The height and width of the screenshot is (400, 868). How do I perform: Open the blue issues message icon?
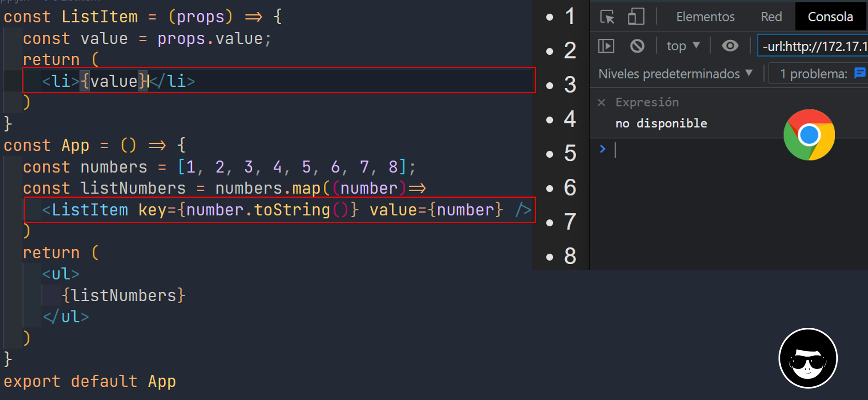(x=860, y=73)
